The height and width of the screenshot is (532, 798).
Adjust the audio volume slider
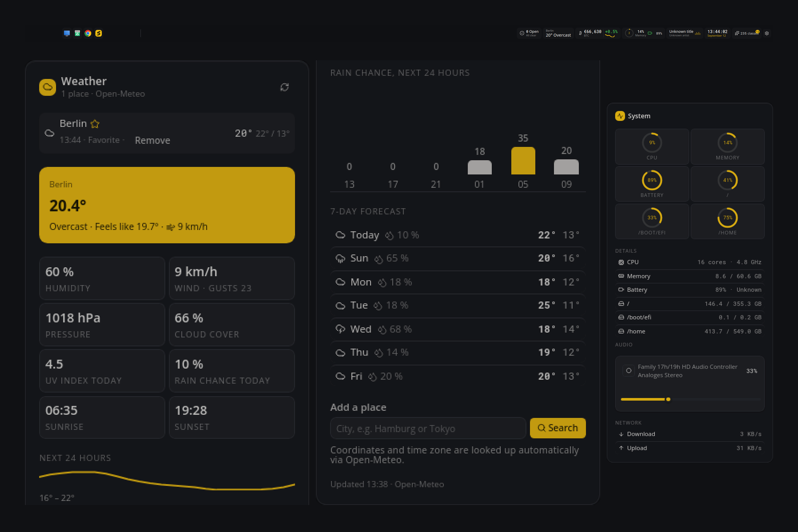(690, 399)
